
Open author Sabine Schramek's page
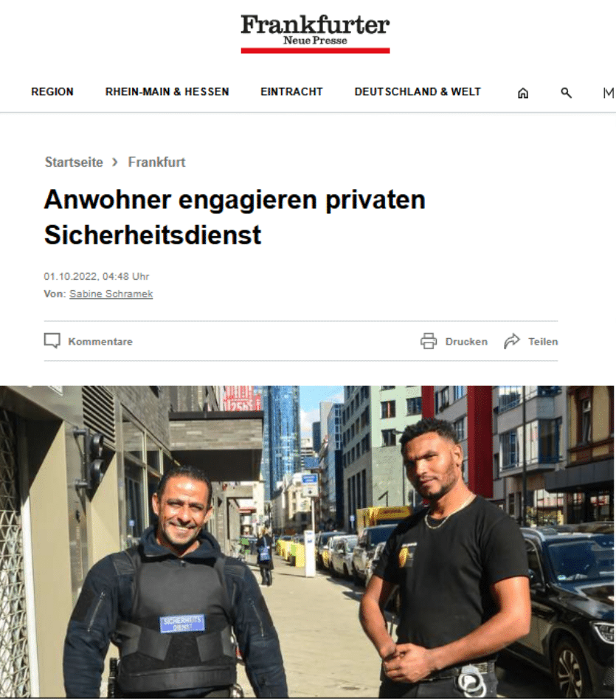(111, 294)
